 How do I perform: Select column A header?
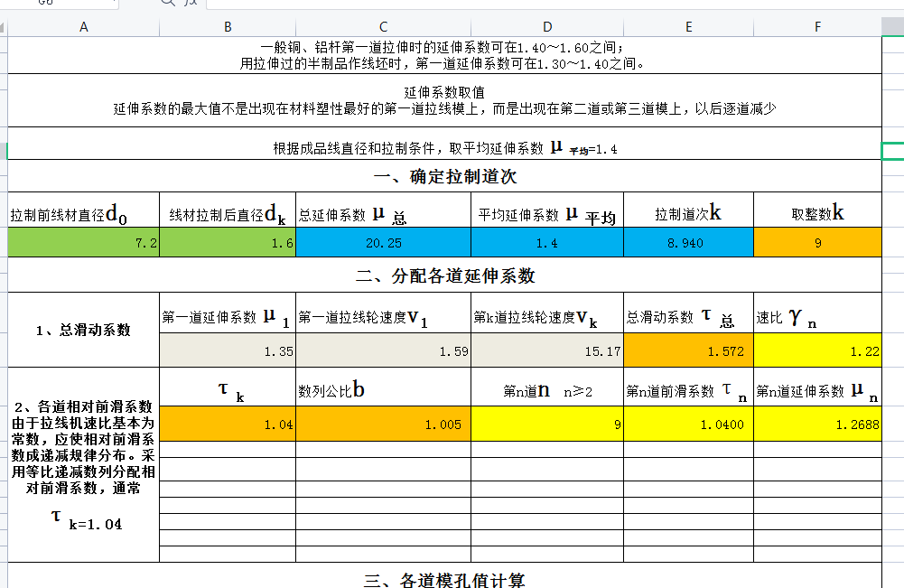84,27
